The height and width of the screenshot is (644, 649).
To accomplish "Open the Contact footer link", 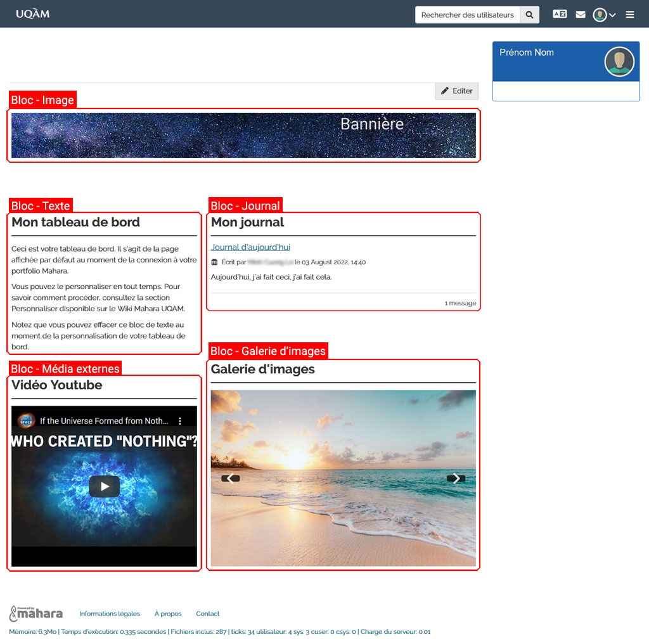I will (208, 614).
